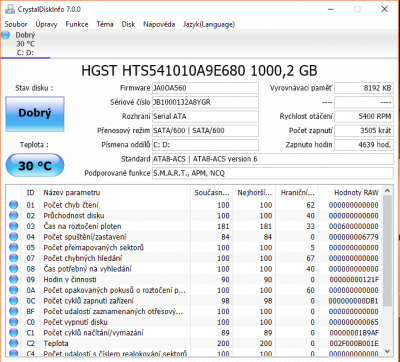Open the Nápověda menu
400x362 pixels.
[159, 24]
